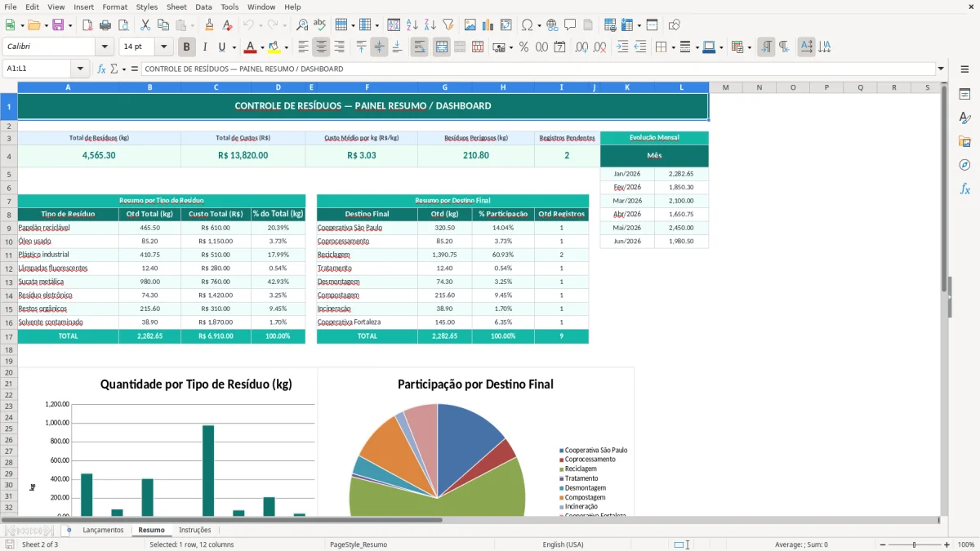980x551 pixels.
Task: Expand the formula bar arrow
Action: point(941,69)
